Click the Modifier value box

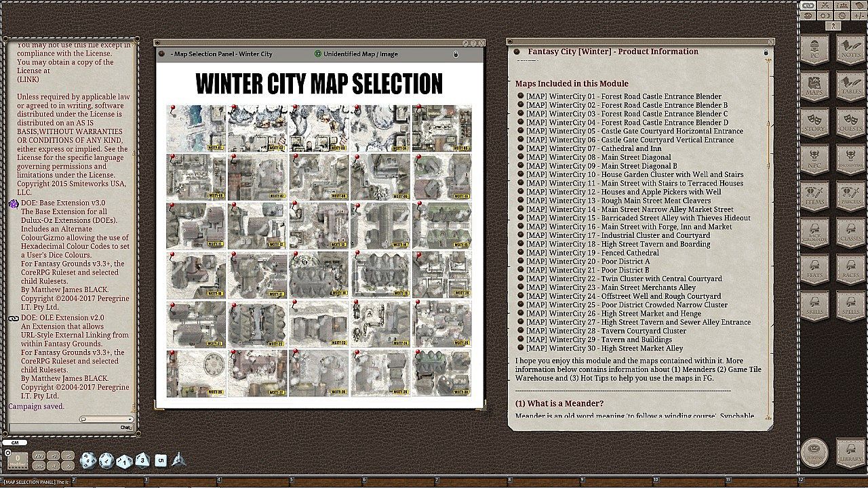click(x=18, y=462)
